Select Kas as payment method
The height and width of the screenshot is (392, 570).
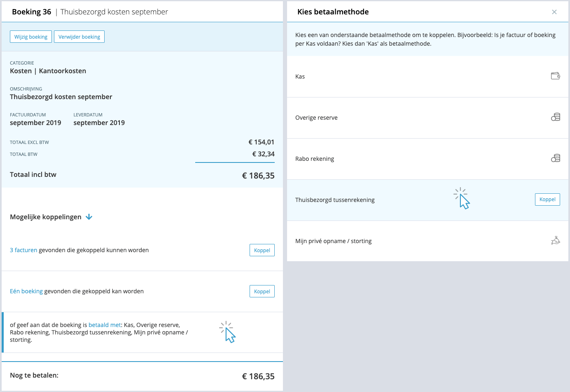(300, 77)
